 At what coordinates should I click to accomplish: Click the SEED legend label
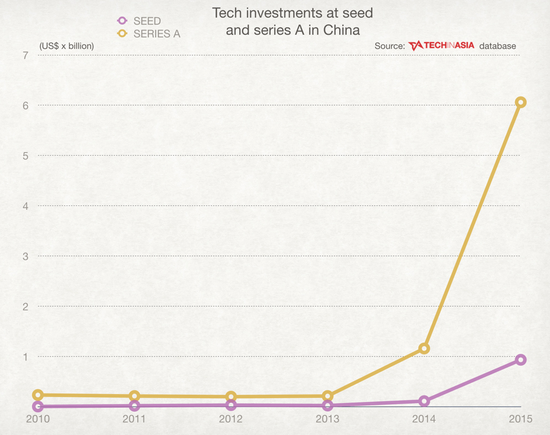point(147,21)
